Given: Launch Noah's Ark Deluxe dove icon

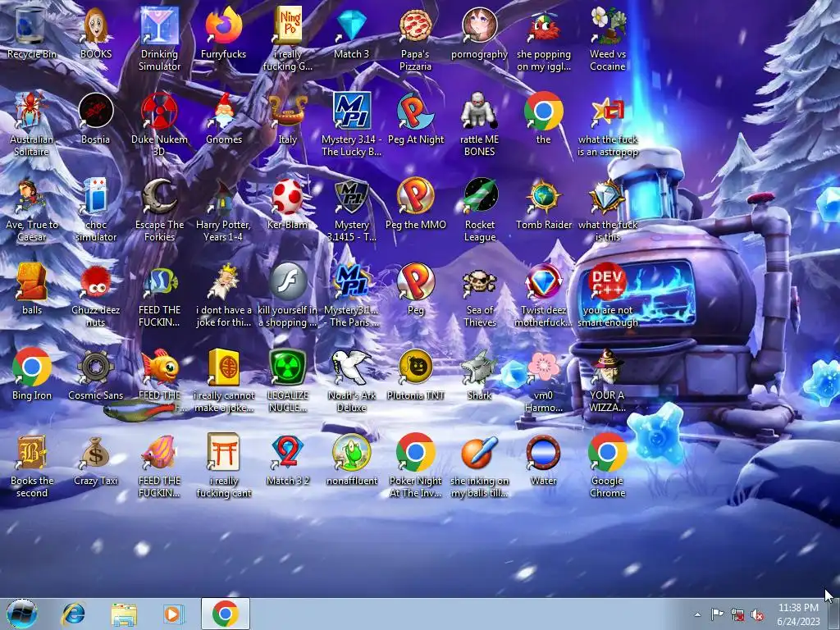Looking at the screenshot, I should click(351, 380).
